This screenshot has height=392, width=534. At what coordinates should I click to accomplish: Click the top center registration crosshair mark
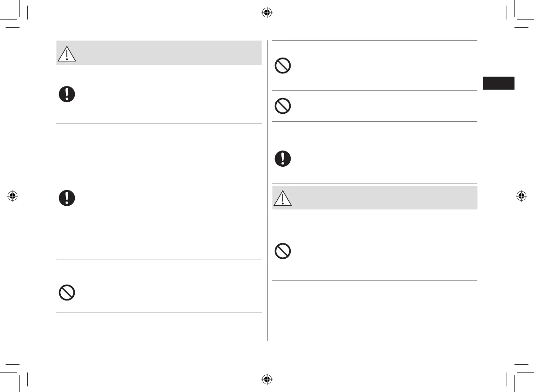[267, 13]
